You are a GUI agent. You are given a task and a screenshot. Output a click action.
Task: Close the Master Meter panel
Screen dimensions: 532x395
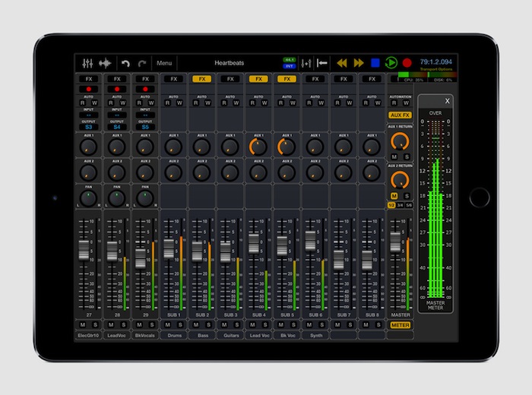point(447,101)
